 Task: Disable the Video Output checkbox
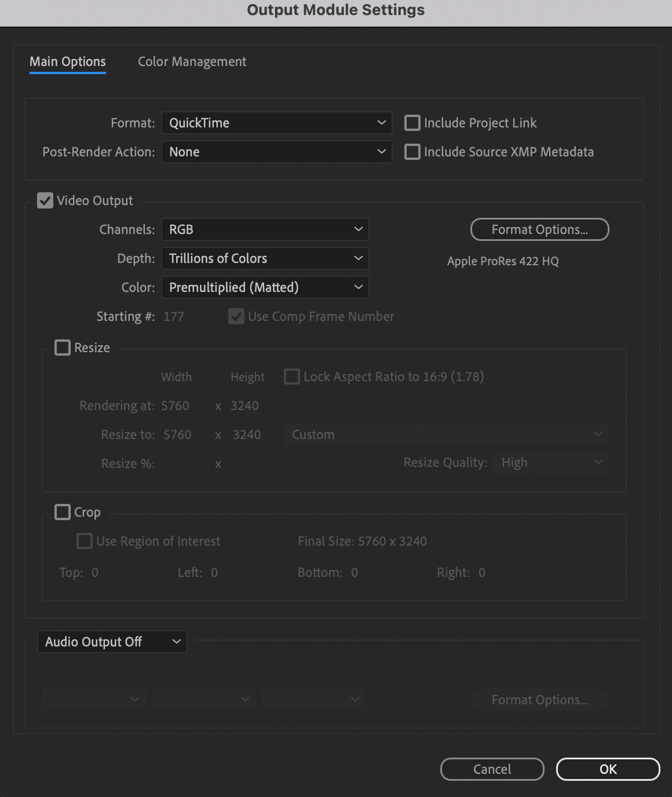coord(45,200)
